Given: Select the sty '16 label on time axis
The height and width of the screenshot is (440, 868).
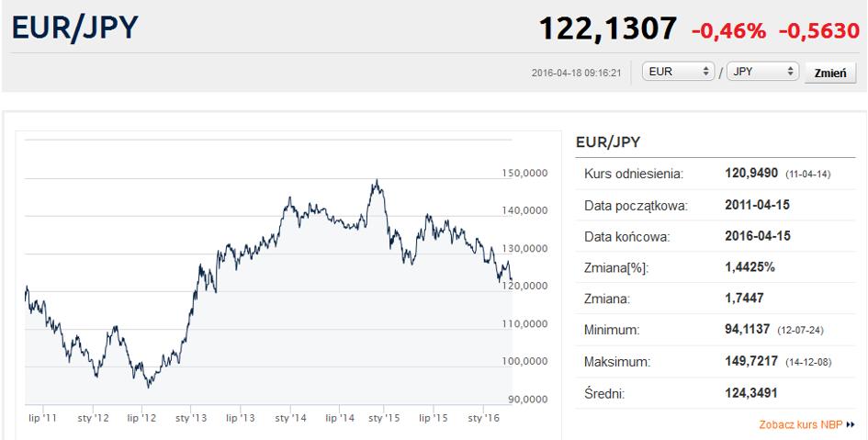Looking at the screenshot, I should [484, 419].
